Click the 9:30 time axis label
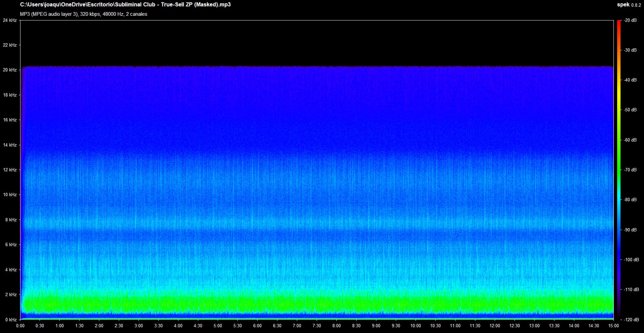The width and height of the screenshot is (644, 333). pyautogui.click(x=396, y=326)
